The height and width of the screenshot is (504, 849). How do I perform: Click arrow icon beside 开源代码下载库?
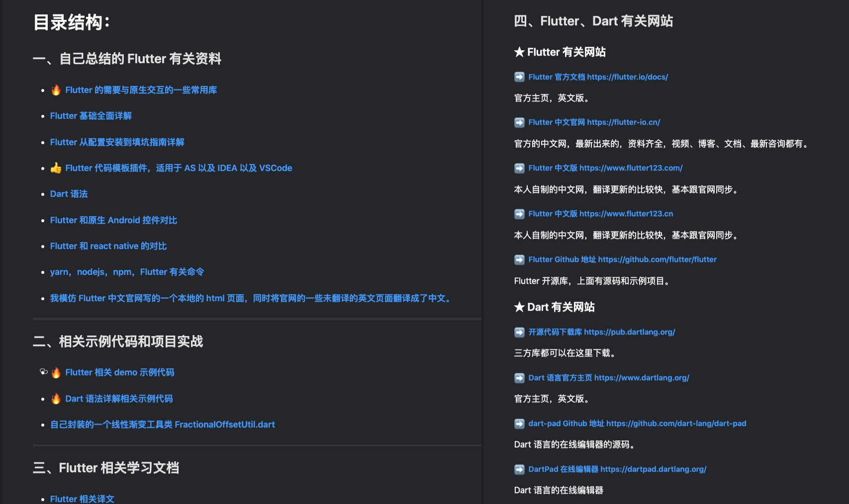(x=519, y=332)
